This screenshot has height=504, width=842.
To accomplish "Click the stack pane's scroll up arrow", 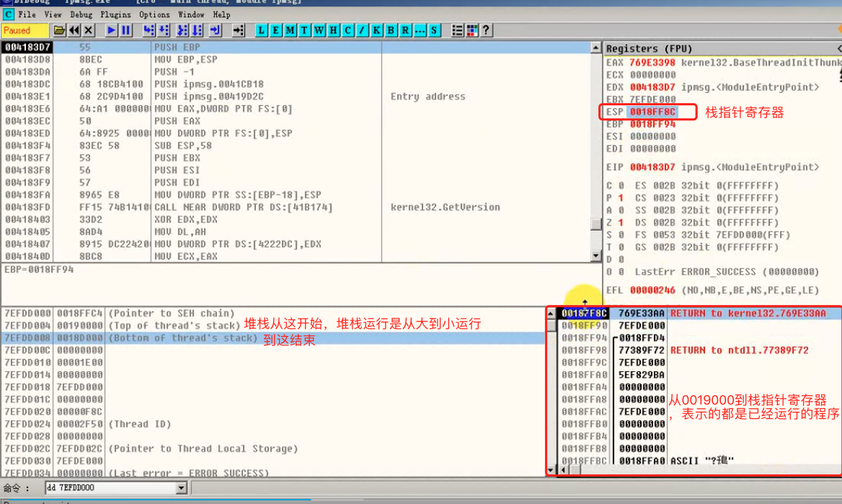I will (551, 313).
